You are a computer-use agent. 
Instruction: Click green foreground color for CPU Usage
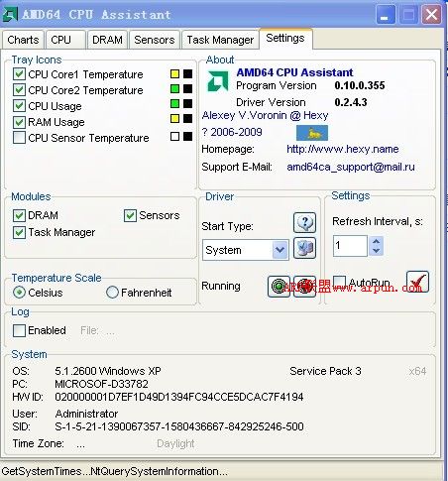tap(174, 103)
